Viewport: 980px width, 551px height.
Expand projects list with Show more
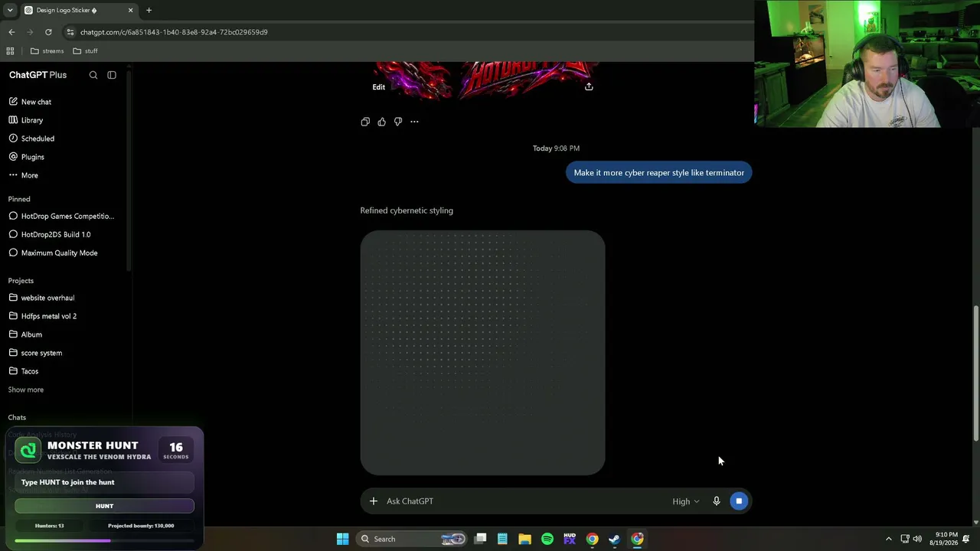click(26, 390)
